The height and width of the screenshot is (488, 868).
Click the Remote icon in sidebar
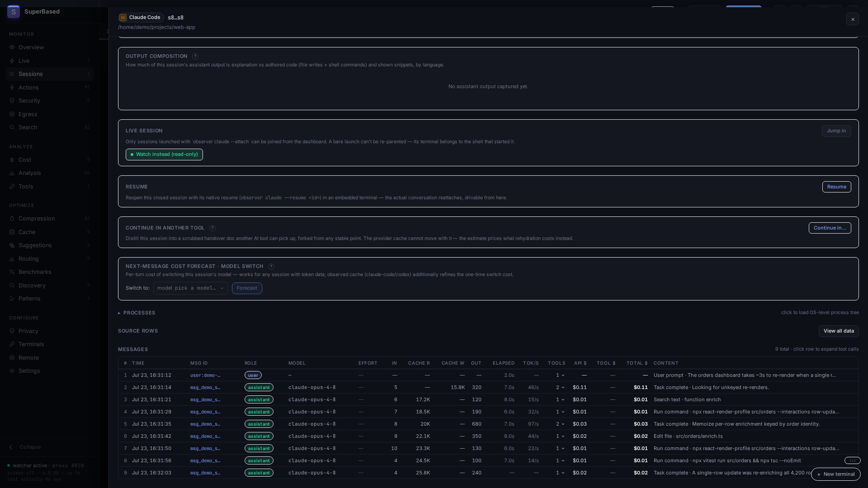coord(12,358)
